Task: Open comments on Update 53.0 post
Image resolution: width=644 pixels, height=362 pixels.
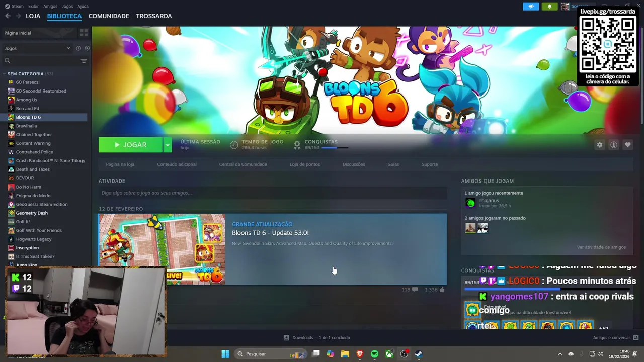Action: tap(415, 290)
